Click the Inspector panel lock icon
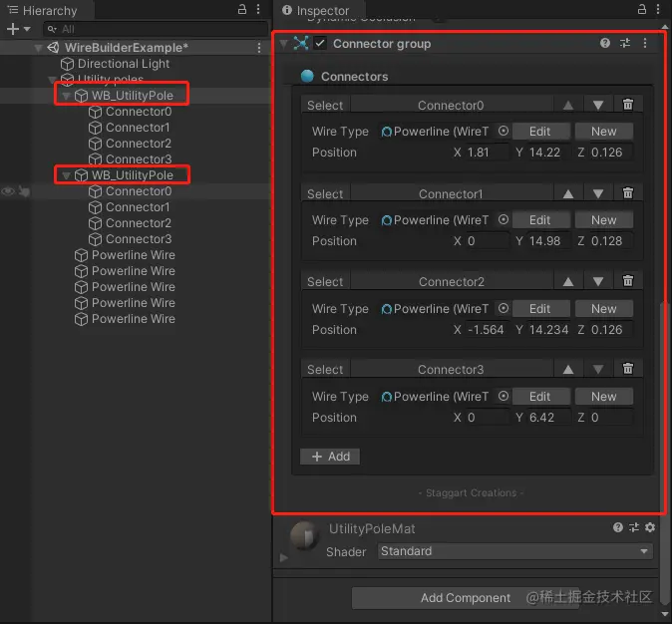The width and height of the screenshot is (672, 624). [641, 9]
